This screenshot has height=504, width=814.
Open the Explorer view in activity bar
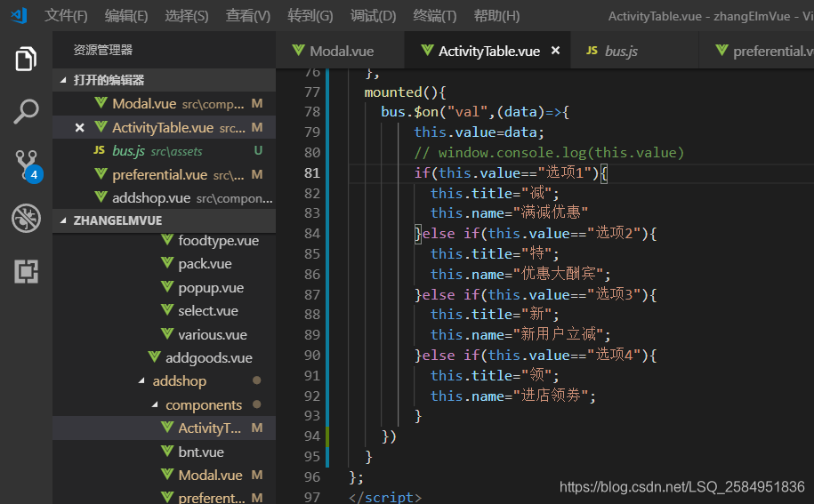pyautogui.click(x=26, y=59)
